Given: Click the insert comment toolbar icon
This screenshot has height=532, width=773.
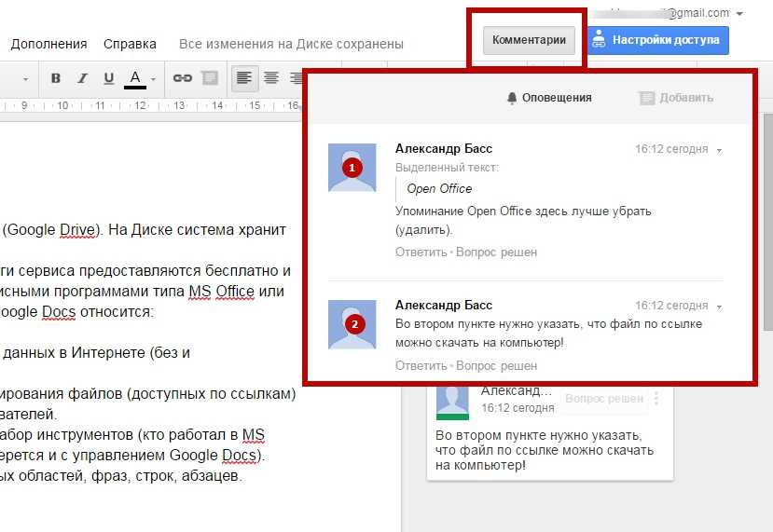Looking at the screenshot, I should pos(210,78).
